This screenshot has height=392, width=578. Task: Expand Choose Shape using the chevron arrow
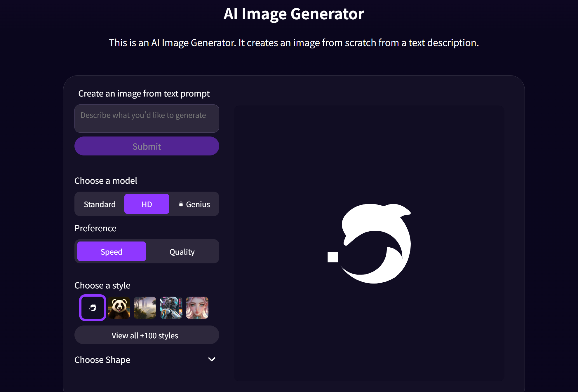212,359
